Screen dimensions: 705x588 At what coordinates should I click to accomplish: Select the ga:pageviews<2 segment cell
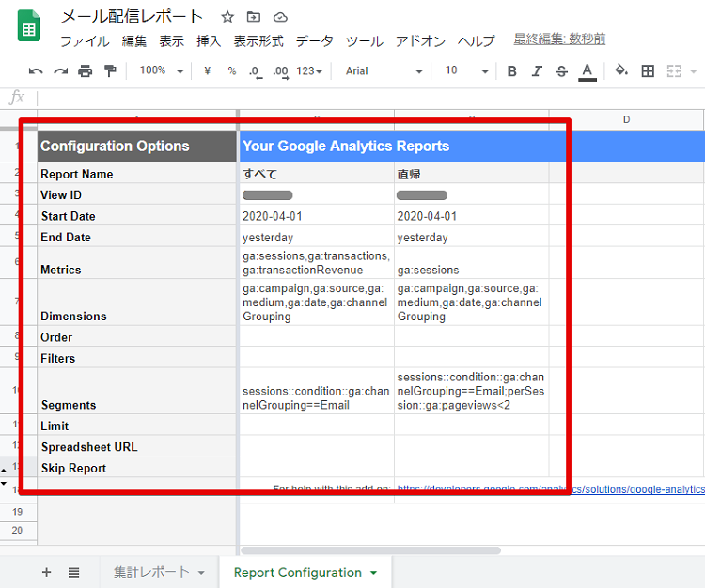472,392
